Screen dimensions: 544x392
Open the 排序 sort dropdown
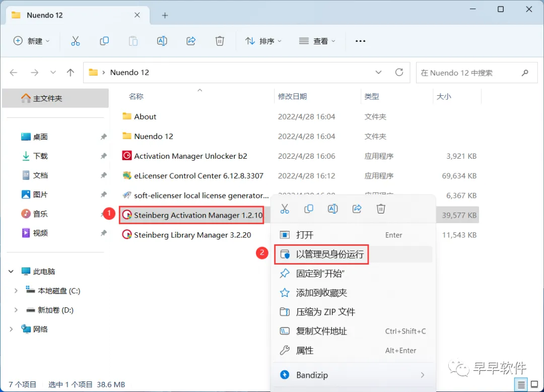[x=263, y=41]
